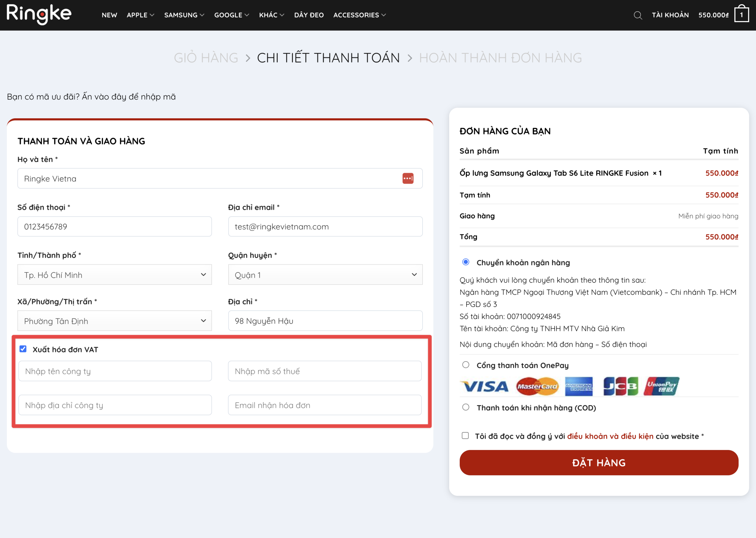Expand the ACCESSORIES menu
The height and width of the screenshot is (538, 756).
coord(360,15)
